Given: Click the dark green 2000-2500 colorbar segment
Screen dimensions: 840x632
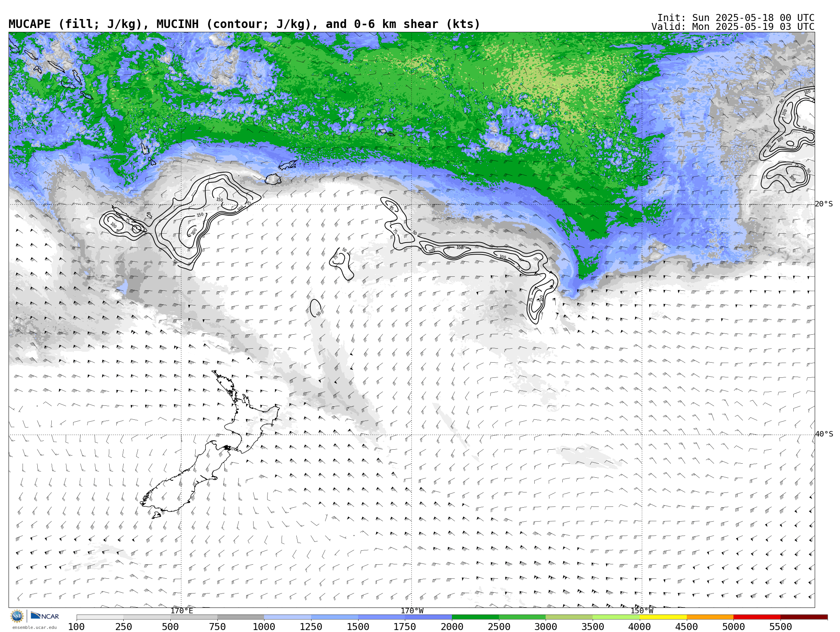Looking at the screenshot, I should 475,617.
